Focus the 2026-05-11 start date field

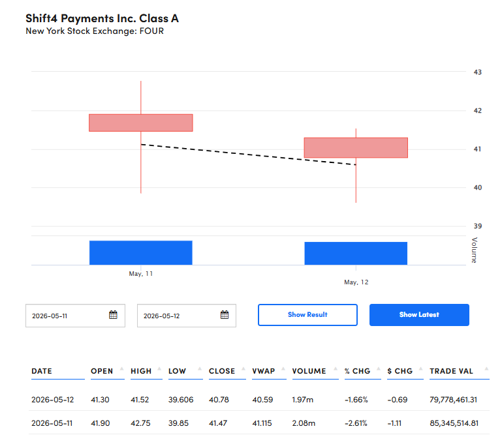[75, 316]
